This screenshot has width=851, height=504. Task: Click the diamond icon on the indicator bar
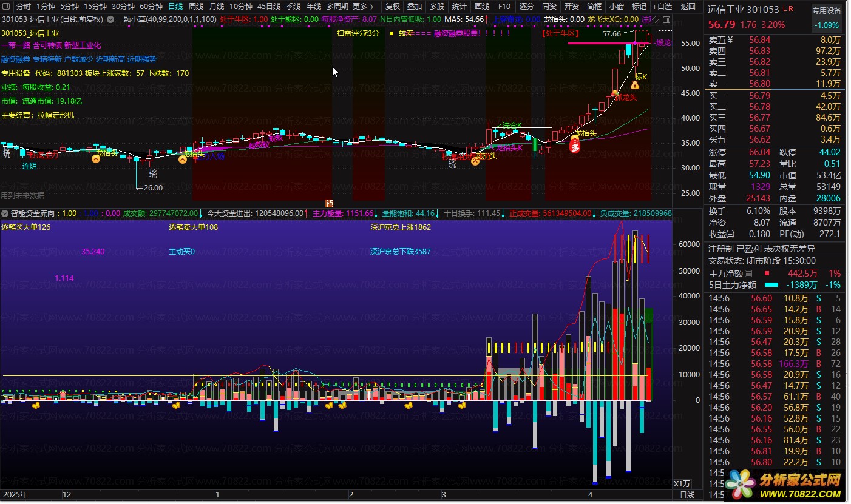tap(655, 19)
